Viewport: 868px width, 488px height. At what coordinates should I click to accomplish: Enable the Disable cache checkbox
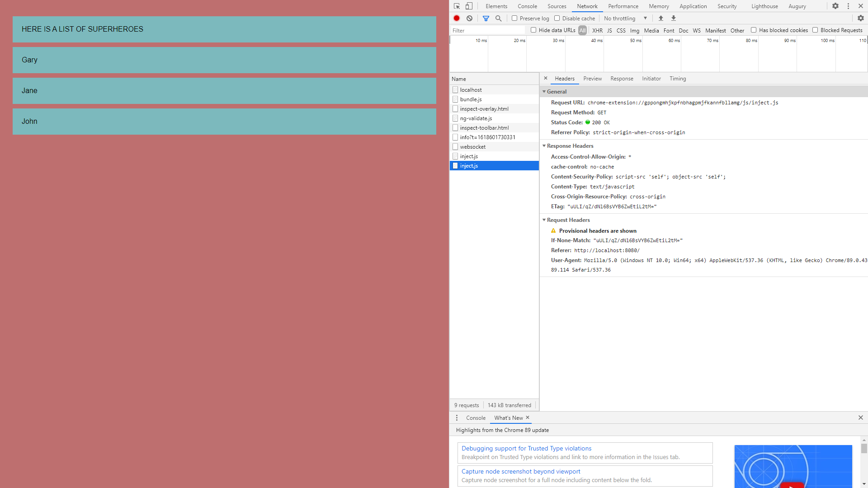point(557,19)
